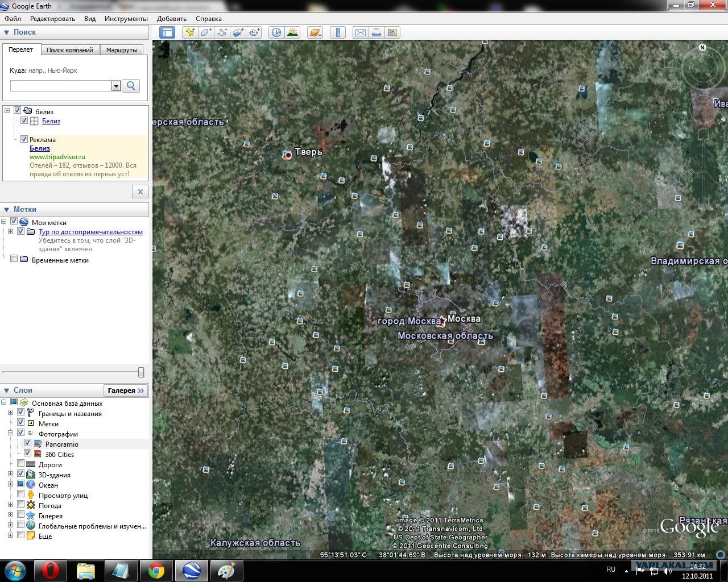Image resolution: width=728 pixels, height=582 pixels.
Task: Expand the Океан layer tree node
Action: 10,485
